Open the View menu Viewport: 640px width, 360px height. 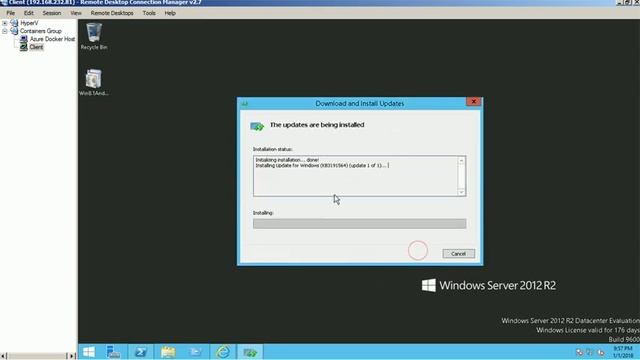76,13
